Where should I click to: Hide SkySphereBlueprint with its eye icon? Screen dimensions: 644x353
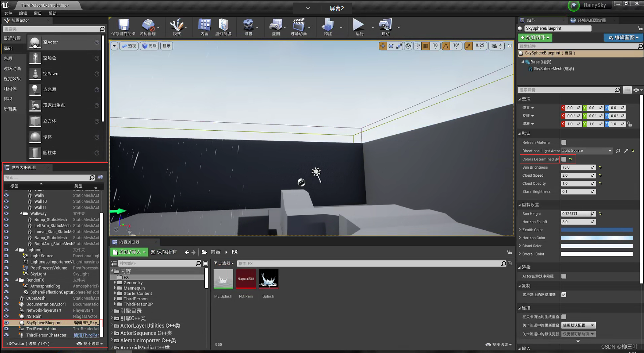tap(6, 322)
